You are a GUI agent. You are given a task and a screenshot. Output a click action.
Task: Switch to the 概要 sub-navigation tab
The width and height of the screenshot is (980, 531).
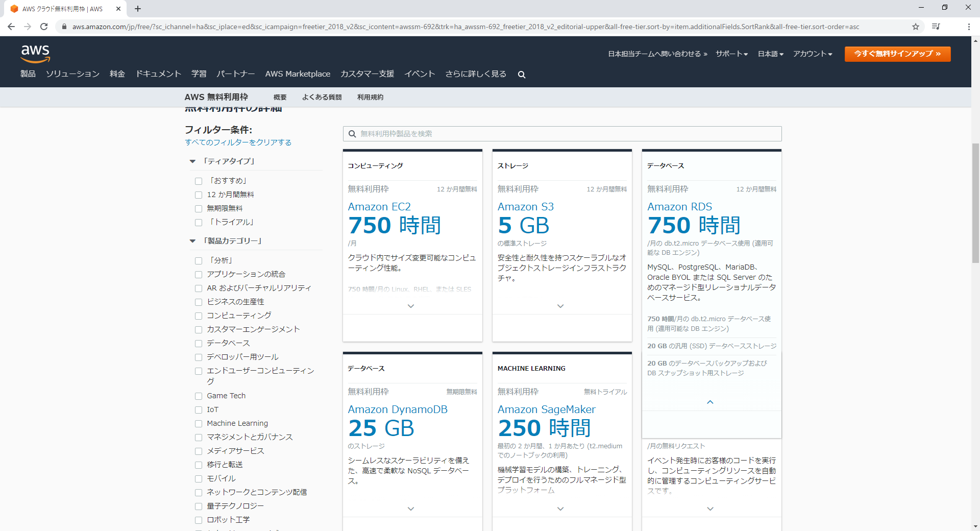point(280,97)
